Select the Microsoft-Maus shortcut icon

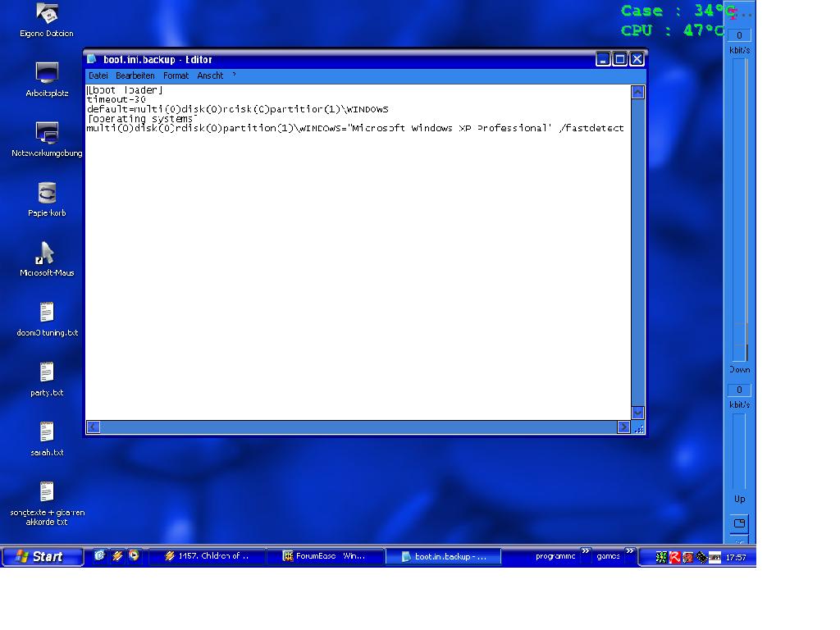click(x=47, y=259)
